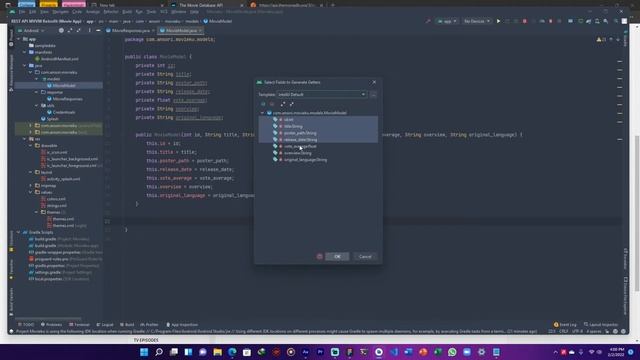
Task: Collapse the drawable folder in the project tree
Action: 31,146
